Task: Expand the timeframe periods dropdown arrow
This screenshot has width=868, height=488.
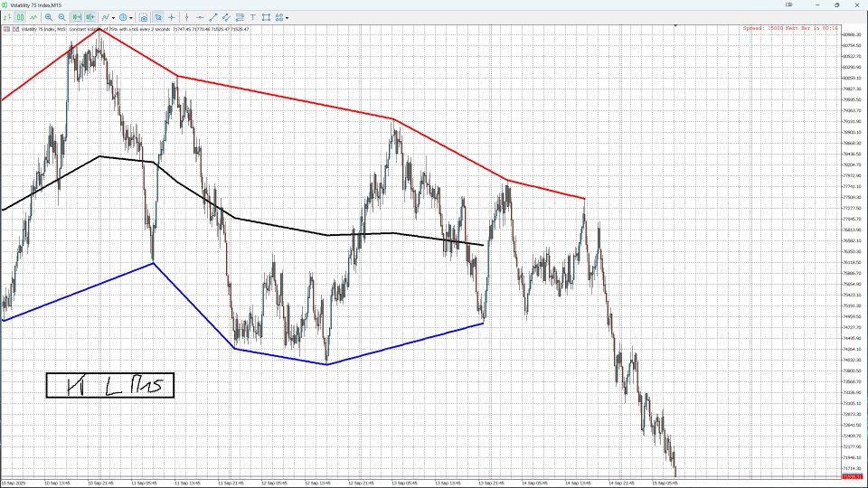Action: [x=131, y=18]
